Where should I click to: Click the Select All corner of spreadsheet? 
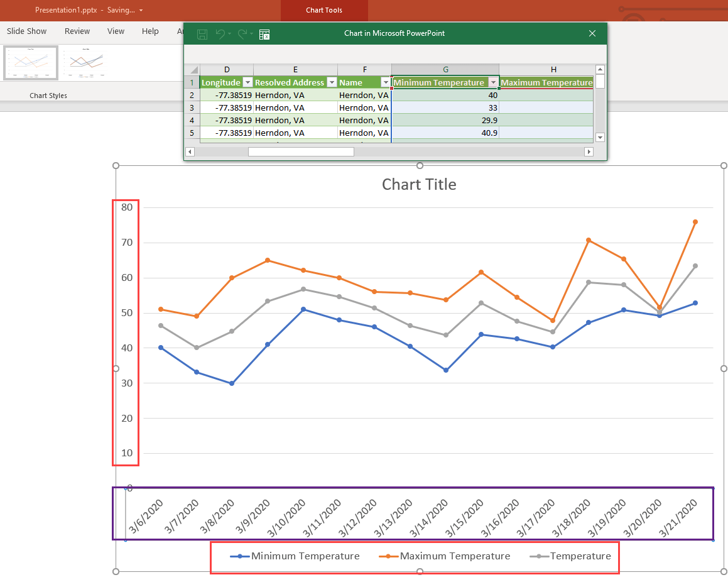coord(192,70)
